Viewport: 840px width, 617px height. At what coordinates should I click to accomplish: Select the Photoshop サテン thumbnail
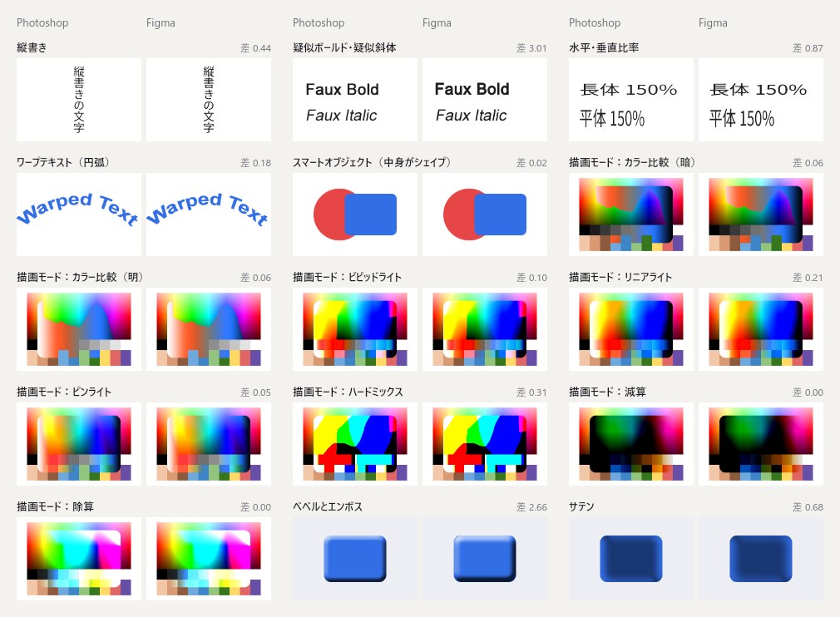pos(631,559)
